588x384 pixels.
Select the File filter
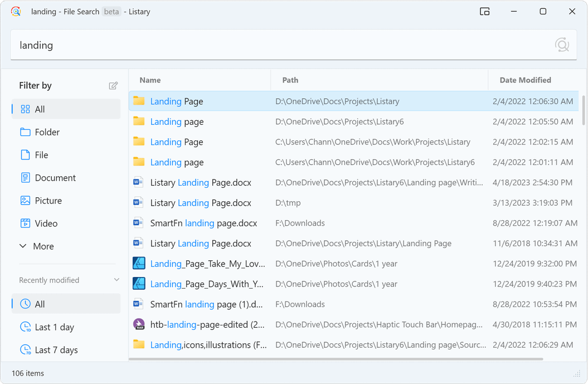click(x=66, y=155)
